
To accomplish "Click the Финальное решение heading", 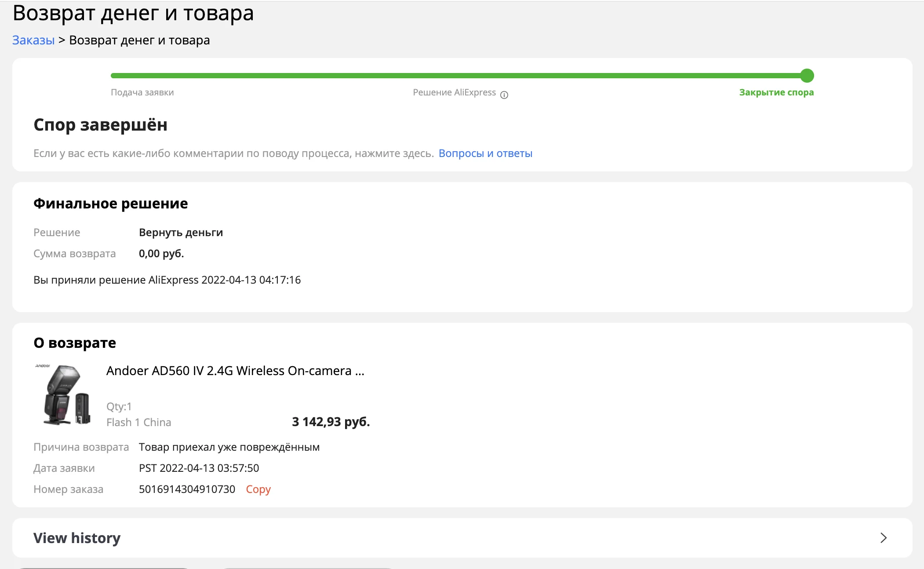I will click(110, 204).
